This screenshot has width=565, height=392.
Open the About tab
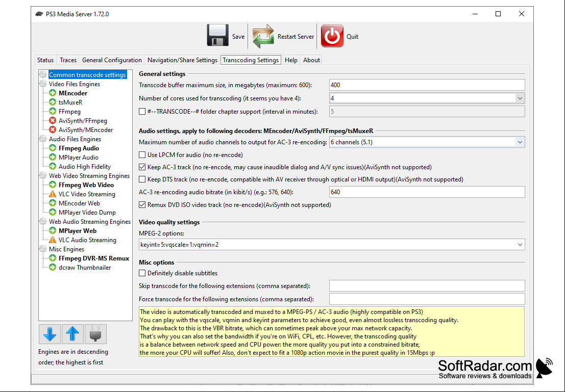[x=311, y=60]
